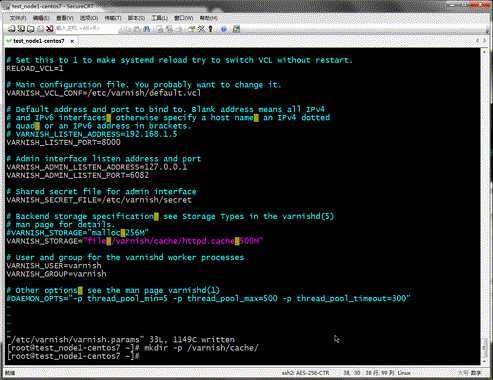Click the Find binoculars toolbar icon
Screen dimensions: 493x380
(147, 29)
